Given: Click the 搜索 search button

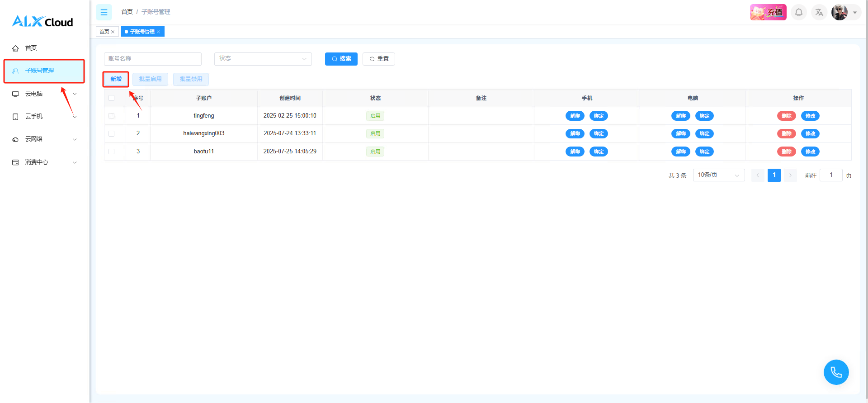Looking at the screenshot, I should (x=341, y=59).
